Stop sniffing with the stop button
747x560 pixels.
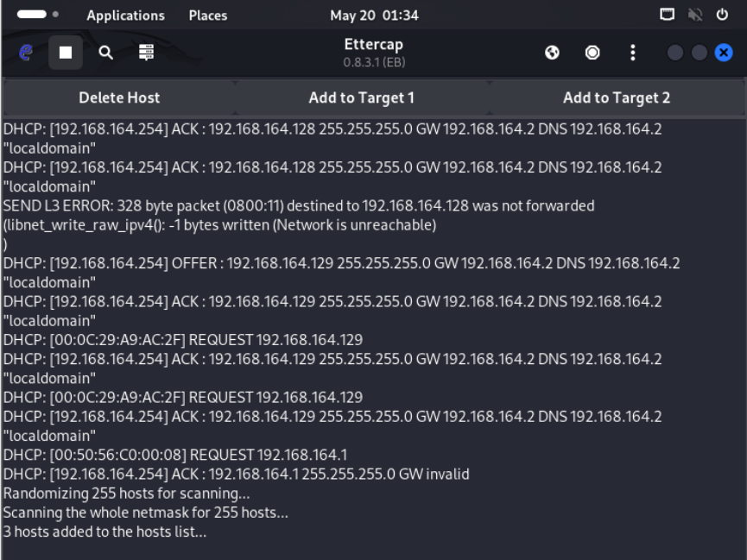(x=66, y=53)
